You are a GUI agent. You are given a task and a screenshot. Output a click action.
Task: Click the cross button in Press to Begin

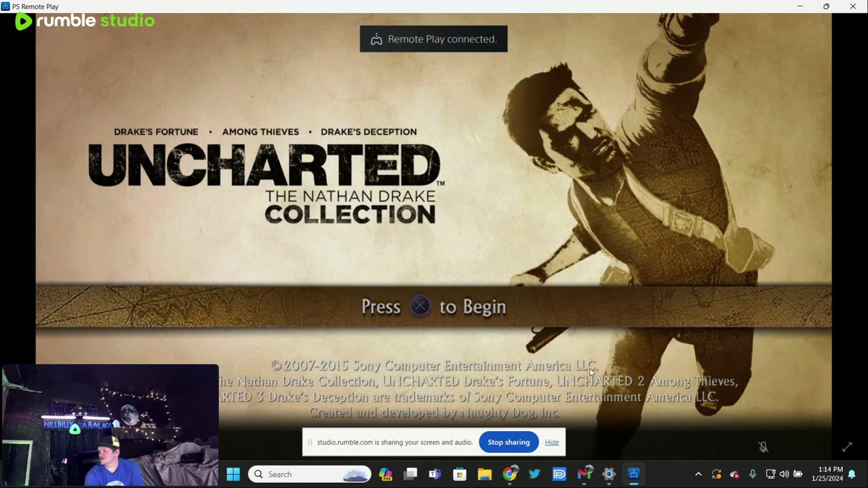click(420, 306)
